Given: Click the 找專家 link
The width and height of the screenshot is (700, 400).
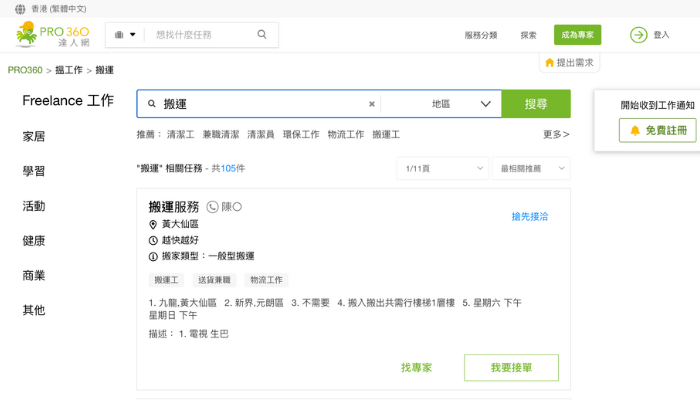Looking at the screenshot, I should 417,368.
